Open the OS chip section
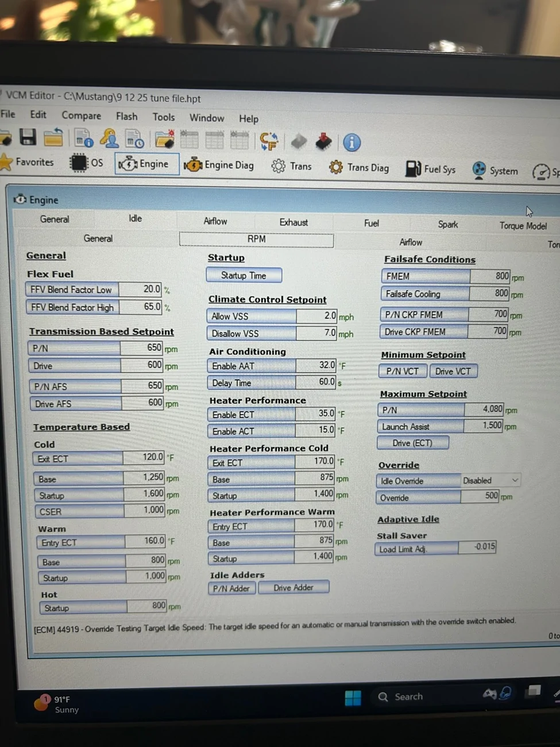The height and width of the screenshot is (747, 560). pos(87,163)
